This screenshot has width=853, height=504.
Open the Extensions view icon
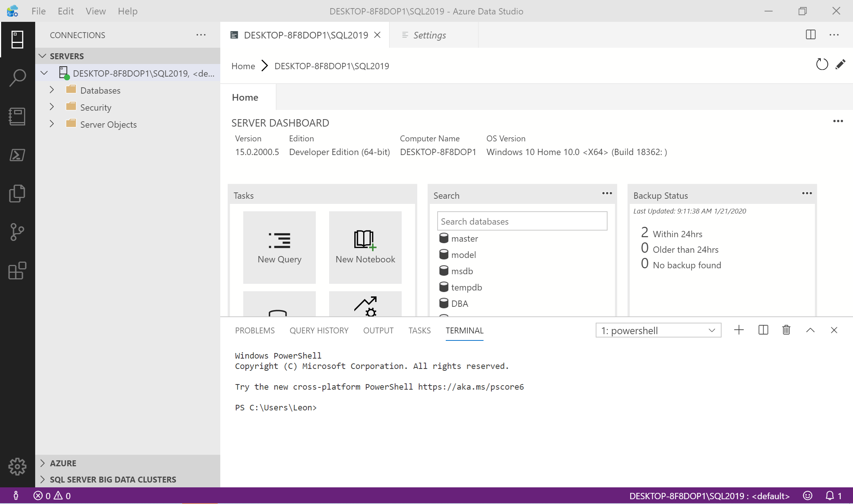click(17, 271)
